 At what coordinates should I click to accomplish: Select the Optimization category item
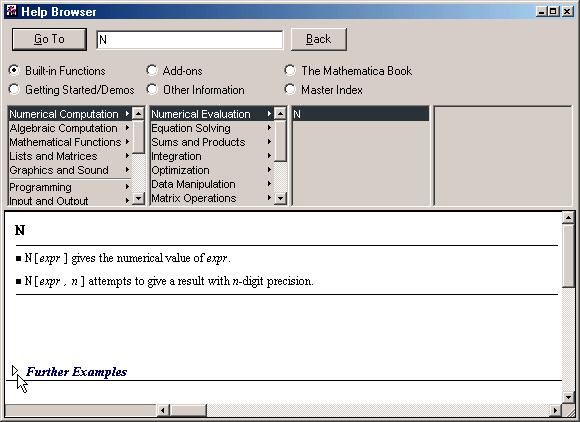(212, 170)
